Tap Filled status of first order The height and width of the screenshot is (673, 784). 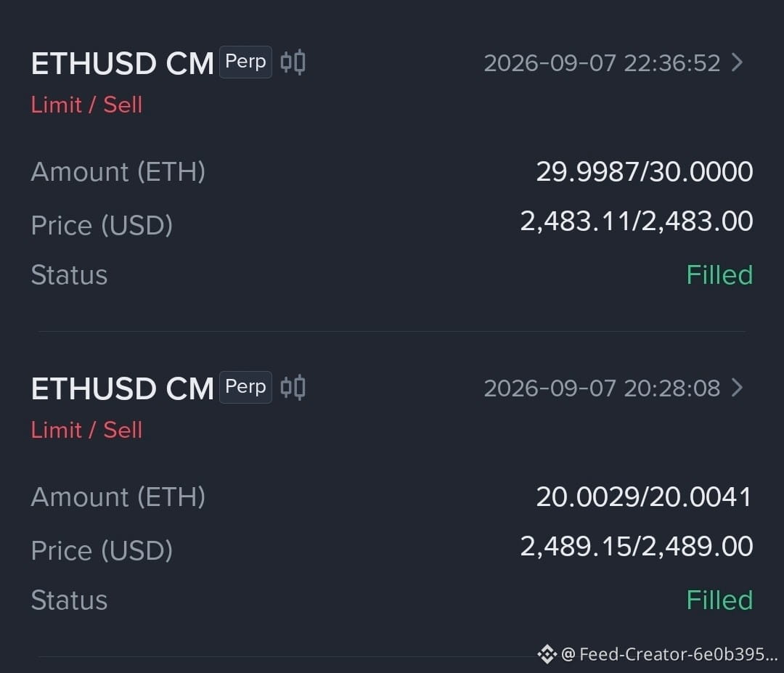tap(719, 274)
